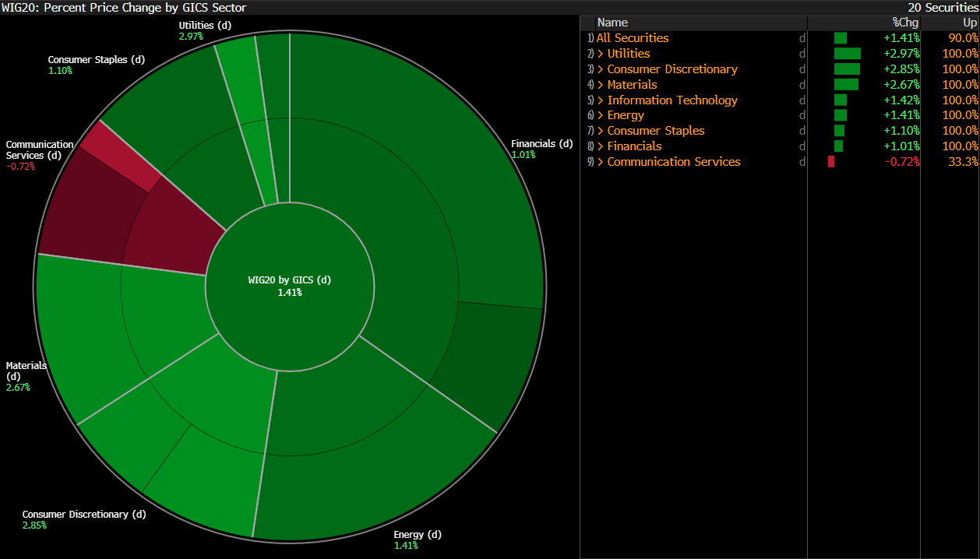
Task: Click the Energy (d) chart label
Action: click(417, 535)
